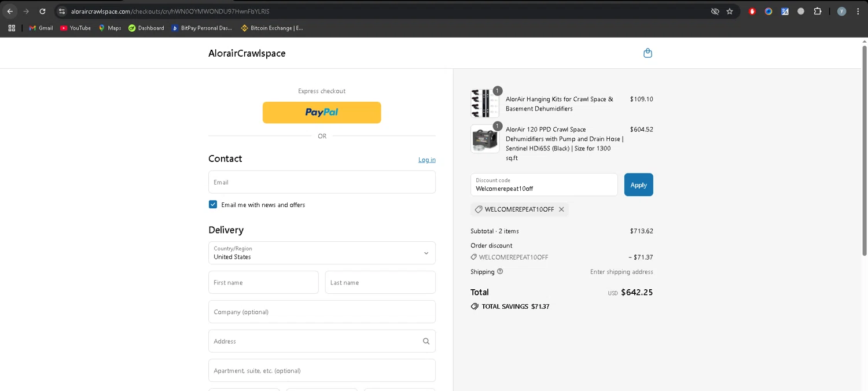Click the browser back arrow
This screenshot has height=391, width=868.
[x=10, y=11]
